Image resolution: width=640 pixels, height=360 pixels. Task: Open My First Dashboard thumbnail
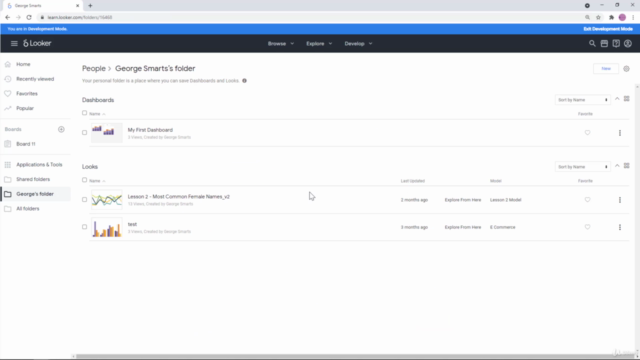[x=107, y=133]
